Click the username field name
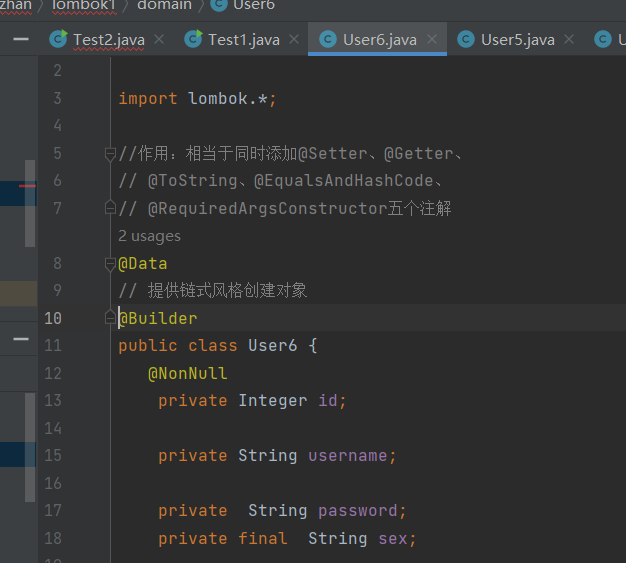626x563 pixels. click(x=347, y=456)
